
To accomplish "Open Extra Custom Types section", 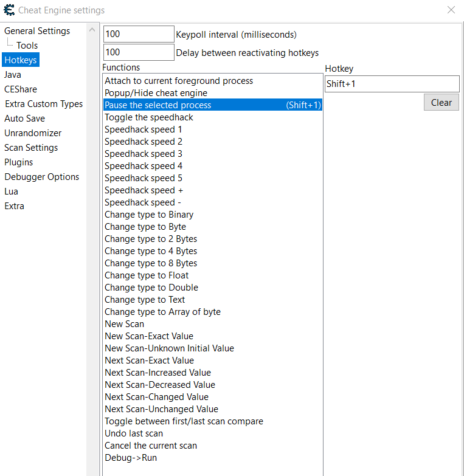I will pyautogui.click(x=43, y=104).
